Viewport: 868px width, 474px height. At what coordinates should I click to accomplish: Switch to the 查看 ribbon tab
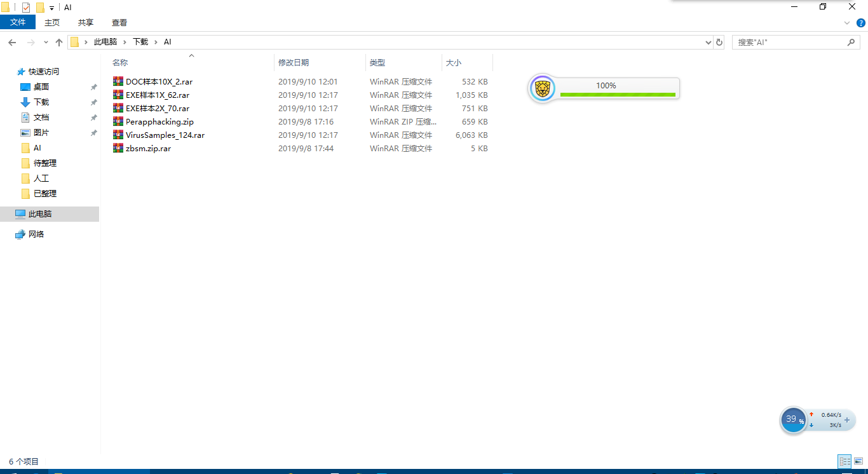[119, 22]
